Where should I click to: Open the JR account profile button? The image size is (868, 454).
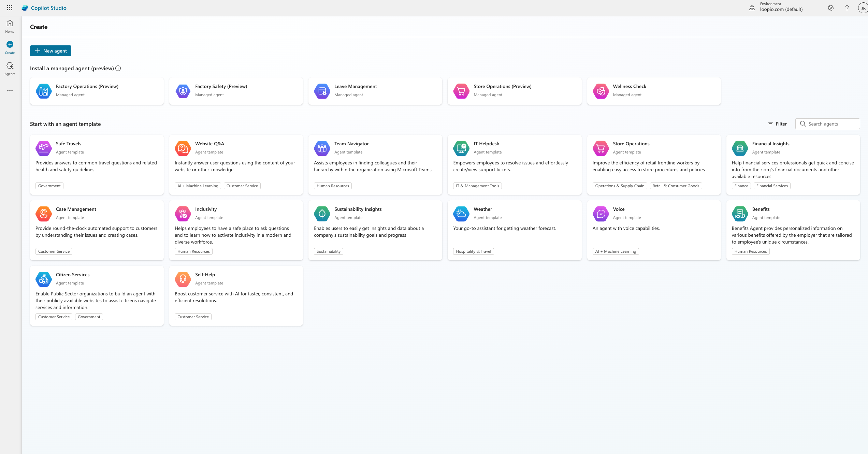[x=863, y=8]
